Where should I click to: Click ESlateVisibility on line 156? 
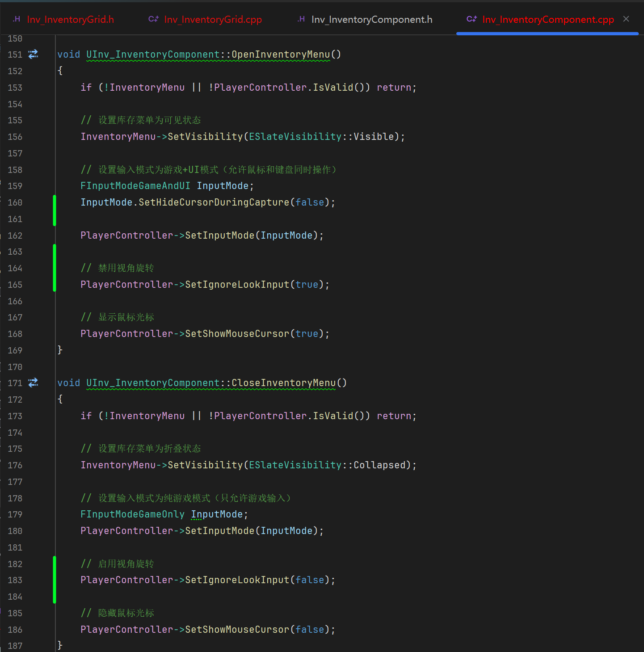pos(295,137)
